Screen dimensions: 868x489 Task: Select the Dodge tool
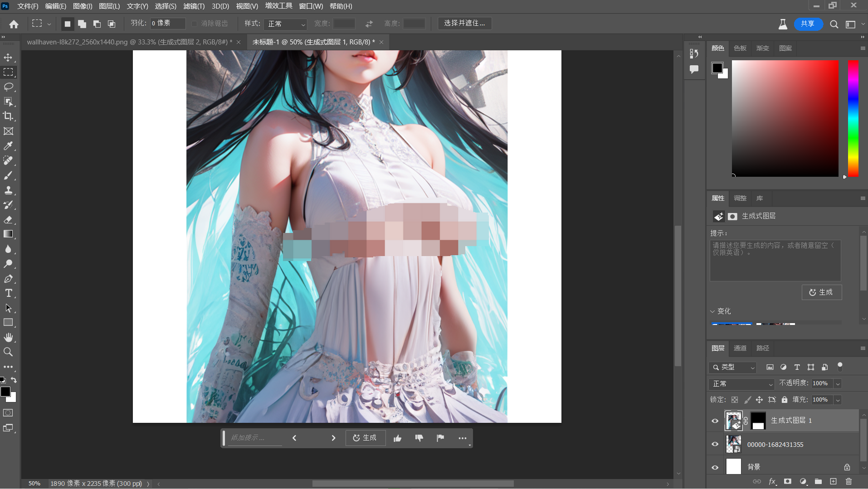point(8,264)
